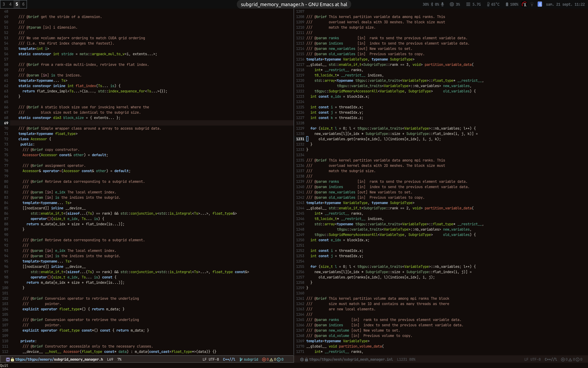Click subgrid_memory_manager.h buffer name in modeline
Viewport: 588px width, 368px height.
[x=78, y=359]
